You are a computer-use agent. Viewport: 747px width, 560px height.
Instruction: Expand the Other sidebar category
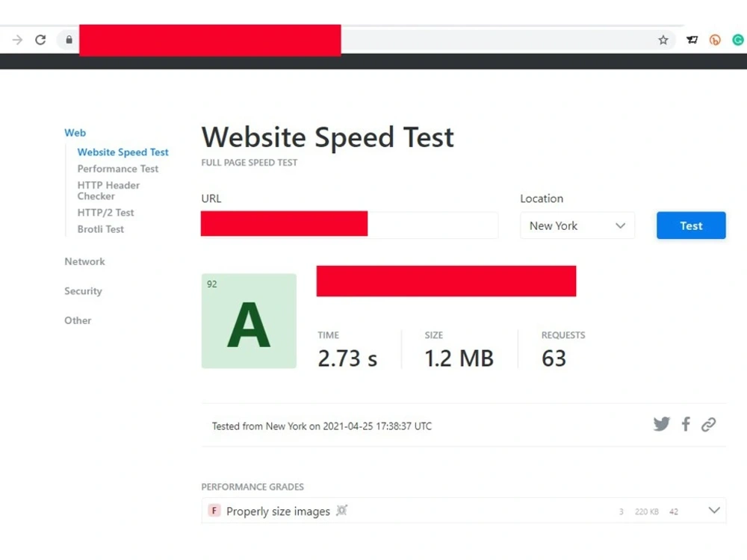[x=78, y=320]
